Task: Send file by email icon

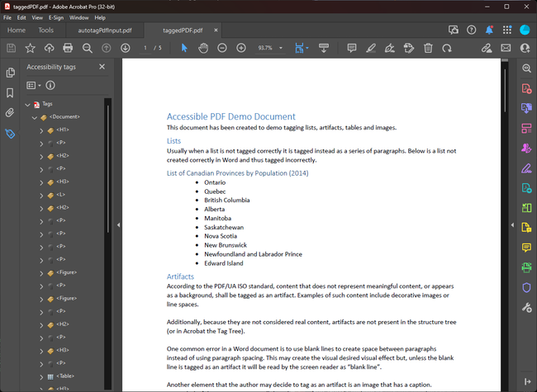Action: tap(506, 48)
